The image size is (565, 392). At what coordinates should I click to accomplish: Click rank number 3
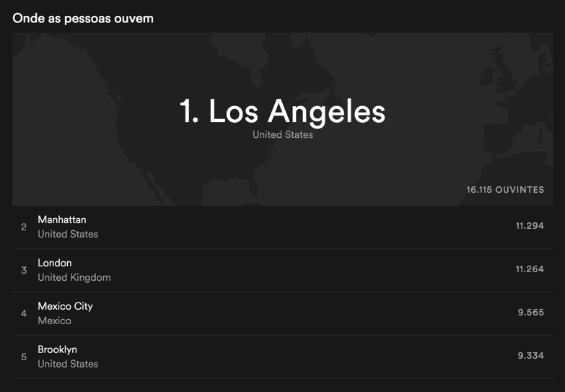pos(24,270)
